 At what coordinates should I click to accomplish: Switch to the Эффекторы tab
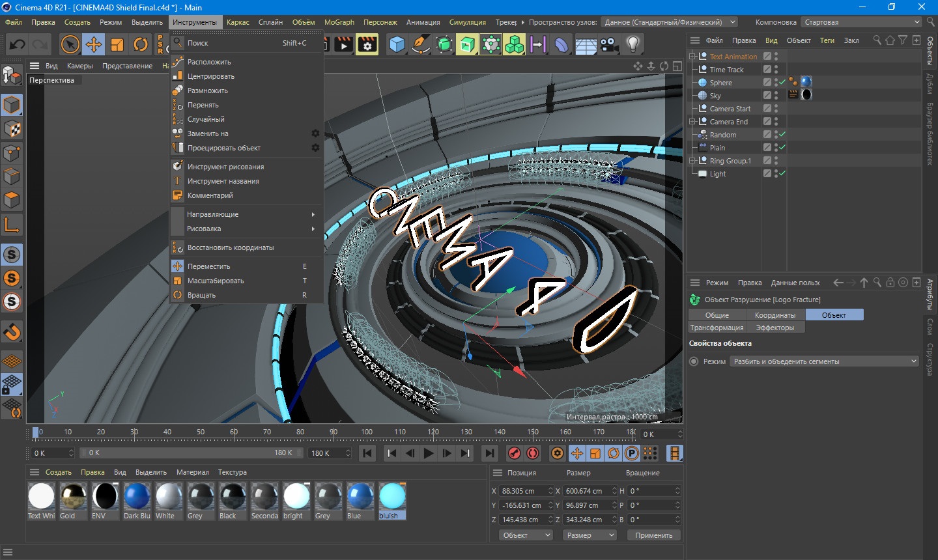(775, 328)
